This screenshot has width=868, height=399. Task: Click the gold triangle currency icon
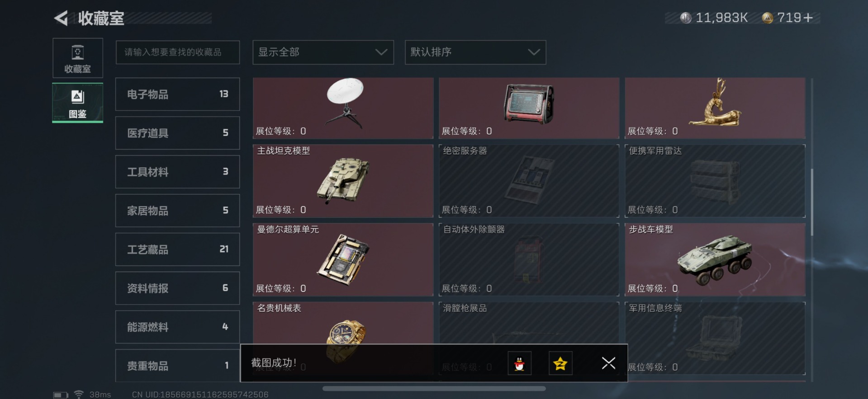pyautogui.click(x=767, y=18)
